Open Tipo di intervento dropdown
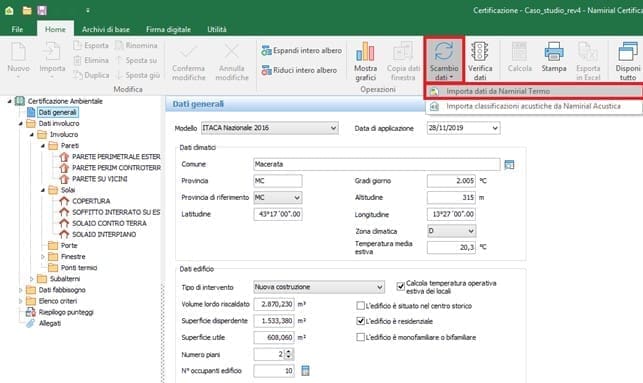643x383 pixels. [x=380, y=287]
